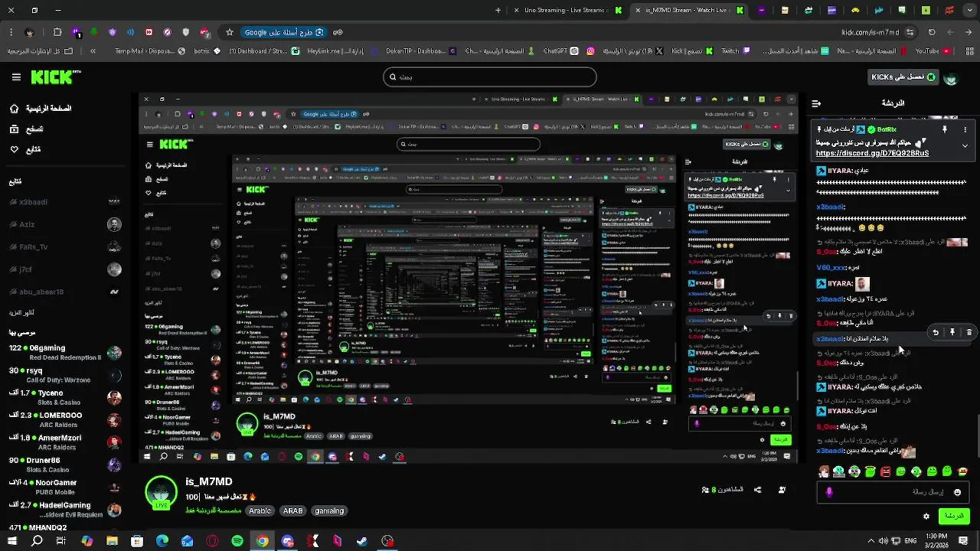This screenshot has width=980, height=551.
Task: Click the purple icon in the chat input
Action: (x=829, y=492)
